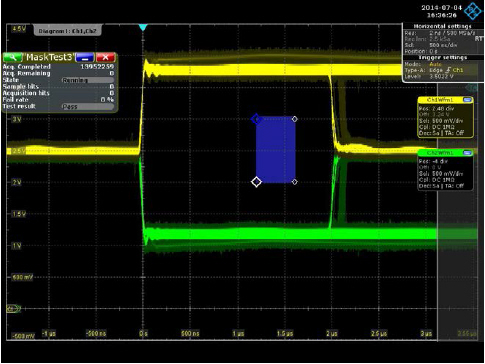
Task: Click the Rohde & Schwarz logo icon
Action: (473, 11)
